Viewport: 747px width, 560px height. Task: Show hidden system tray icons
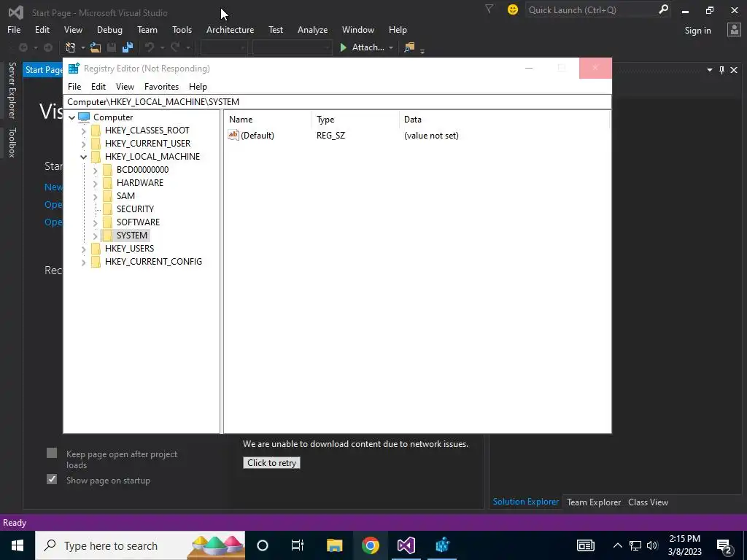pos(617,545)
